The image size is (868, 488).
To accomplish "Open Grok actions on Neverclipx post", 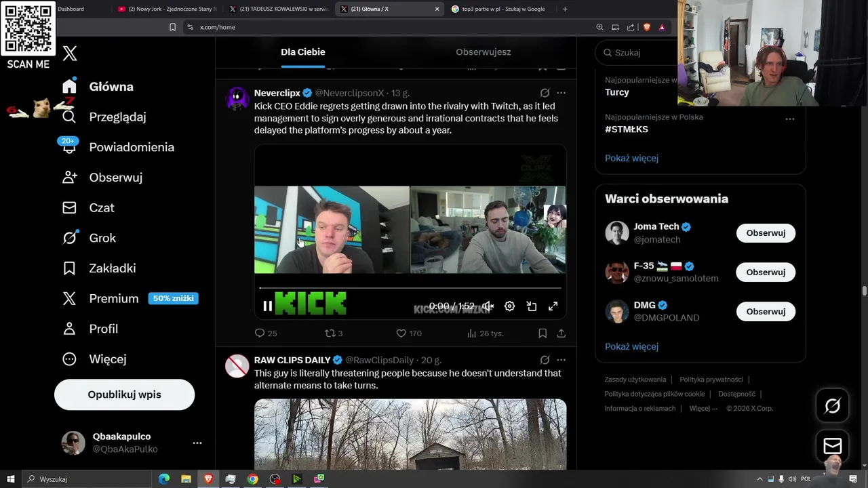I will coord(545,93).
